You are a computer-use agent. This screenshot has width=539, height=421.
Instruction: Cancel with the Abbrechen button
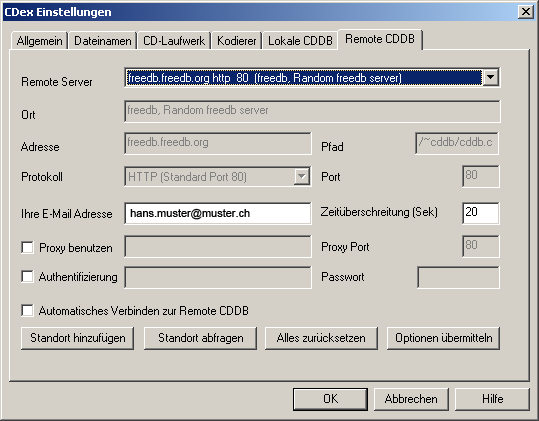pos(411,399)
